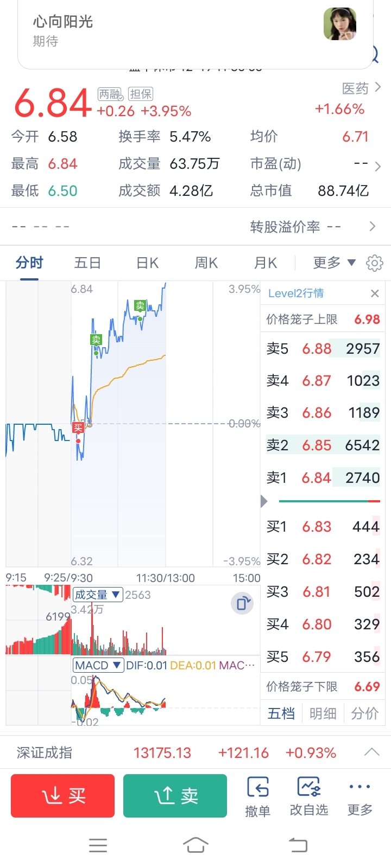The image size is (391, 868).
Task: Switch to the 日K tab
Action: pyautogui.click(x=147, y=263)
